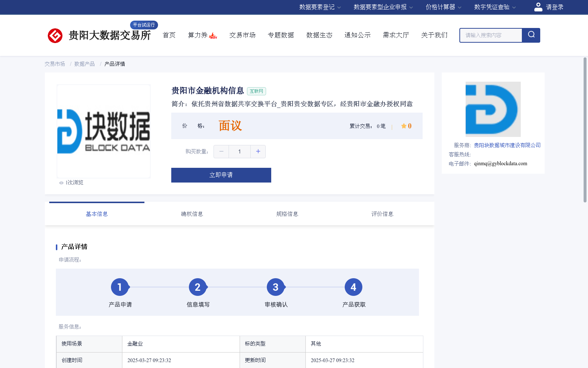588x368 pixels.
Task: Click the 产品详情 section heading
Action: (74, 247)
